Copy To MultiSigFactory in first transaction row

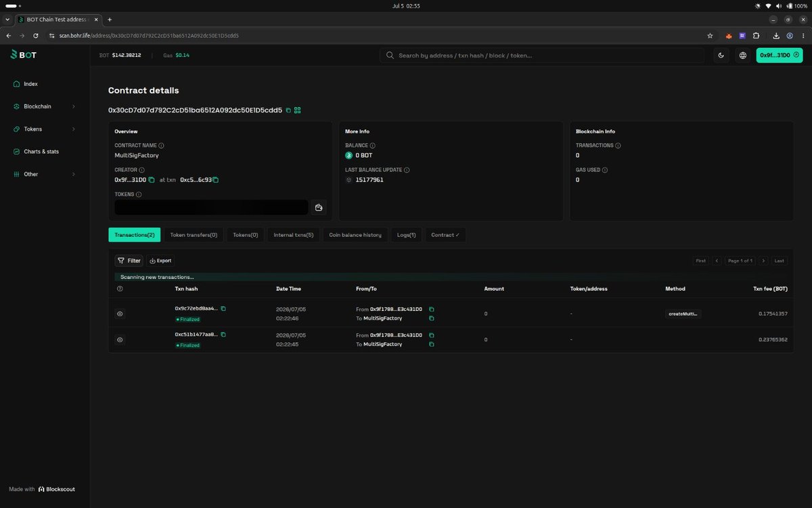pos(432,318)
